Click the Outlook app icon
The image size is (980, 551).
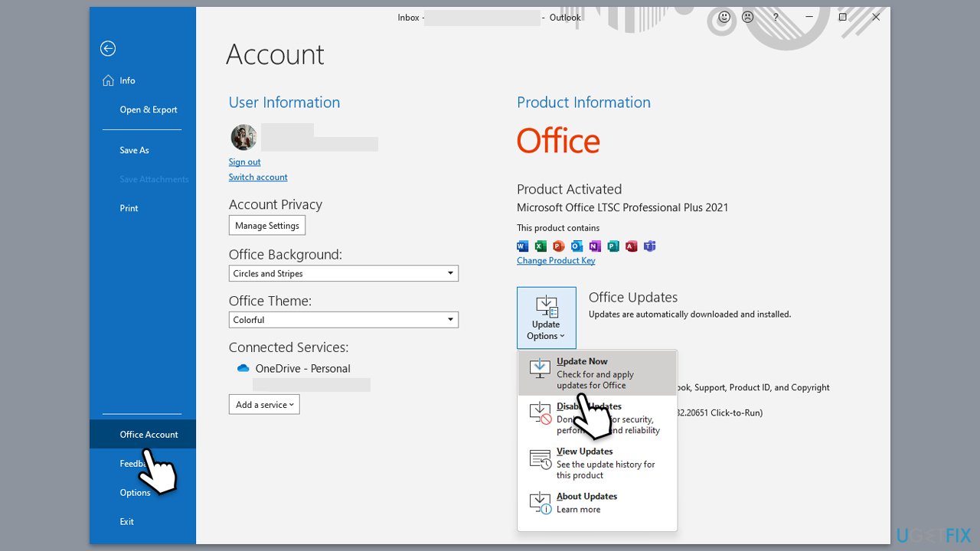coord(577,246)
